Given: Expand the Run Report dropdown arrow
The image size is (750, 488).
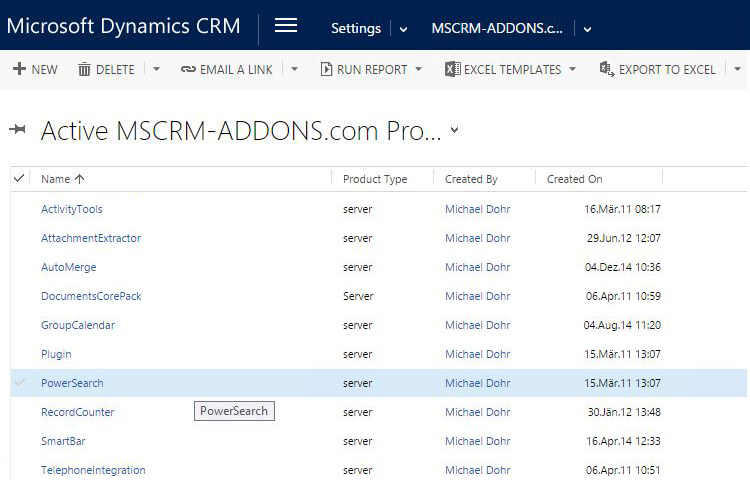Looking at the screenshot, I should [x=419, y=69].
